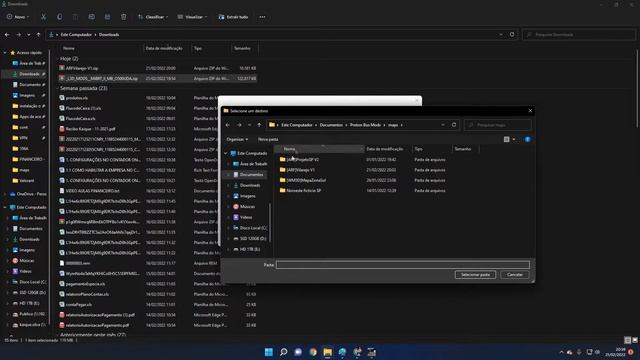Click the blue help icon in dialog
Viewport: 640px width, 360px height.
click(527, 139)
